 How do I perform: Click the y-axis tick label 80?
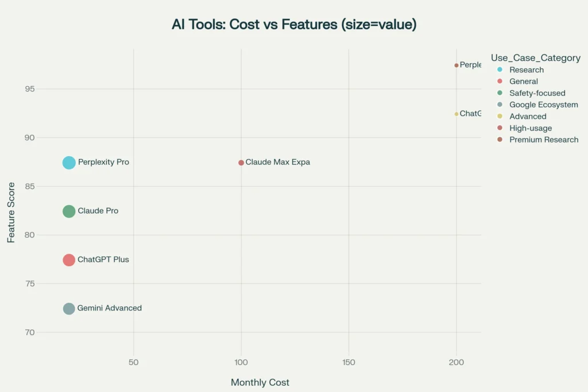(30, 235)
